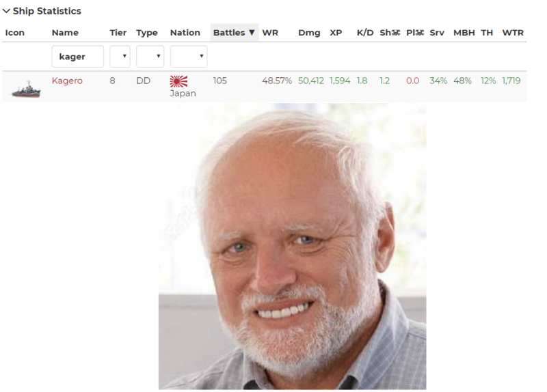547x392 pixels.
Task: Click the Japan flag icon
Action: click(x=178, y=81)
